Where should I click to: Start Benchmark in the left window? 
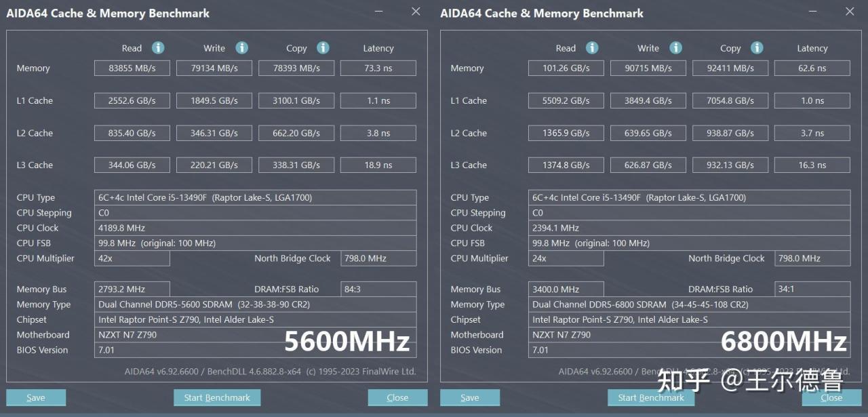click(217, 398)
